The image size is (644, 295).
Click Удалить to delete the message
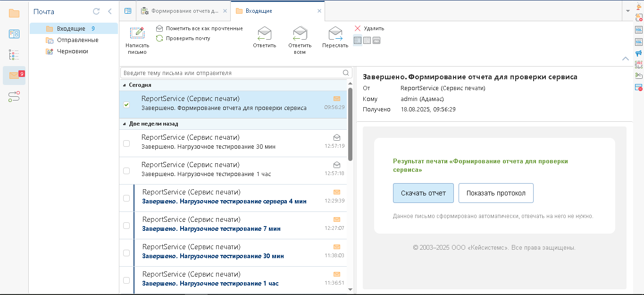click(369, 28)
